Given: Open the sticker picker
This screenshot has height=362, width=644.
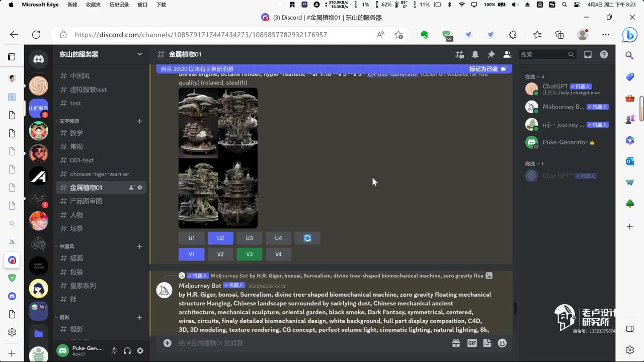Looking at the screenshot, I should [x=487, y=343].
